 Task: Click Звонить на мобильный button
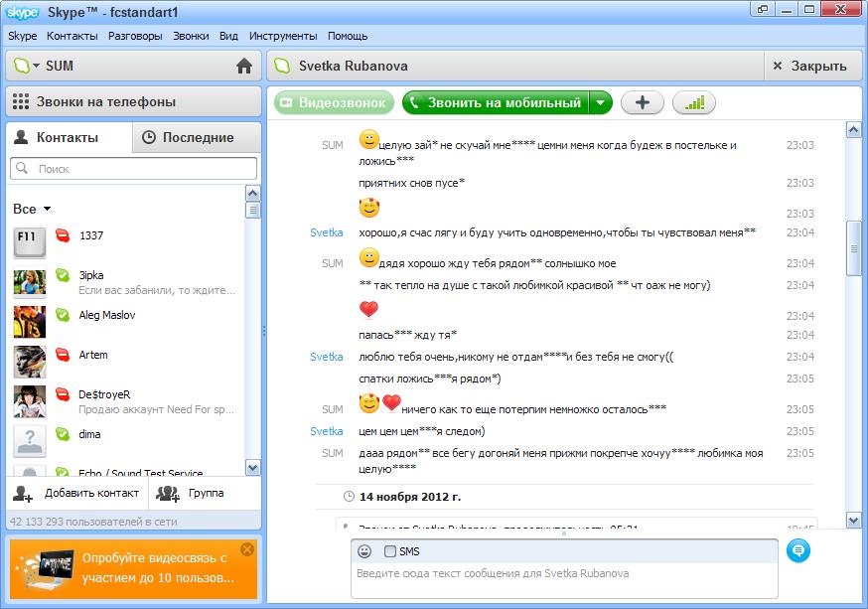pos(496,102)
